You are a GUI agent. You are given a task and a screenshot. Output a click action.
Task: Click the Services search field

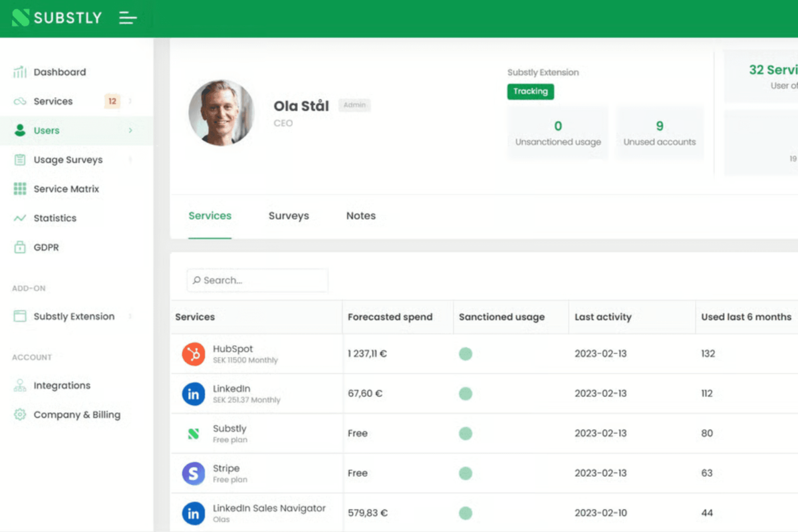pyautogui.click(x=257, y=281)
